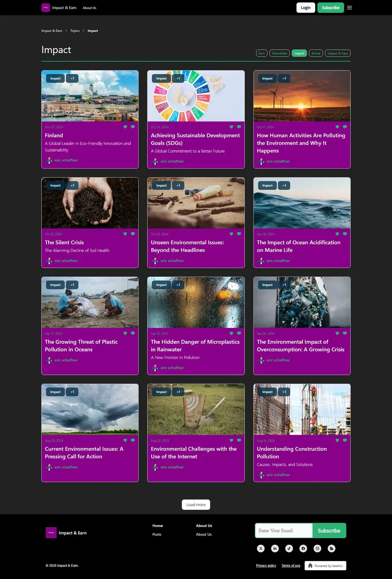This screenshot has height=579, width=392.
Task: Click comment icon on Use of the Internet card
Action: point(239,440)
